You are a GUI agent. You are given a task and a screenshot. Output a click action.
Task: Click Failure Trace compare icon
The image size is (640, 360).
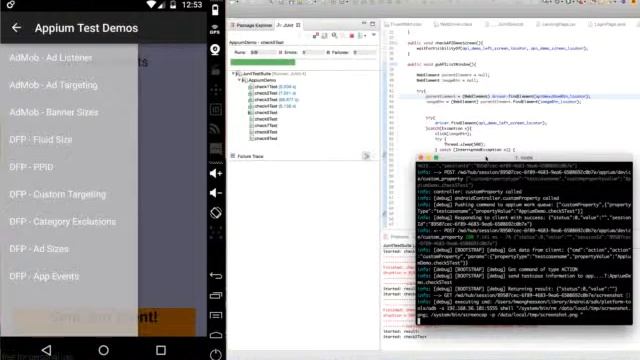click(x=367, y=156)
